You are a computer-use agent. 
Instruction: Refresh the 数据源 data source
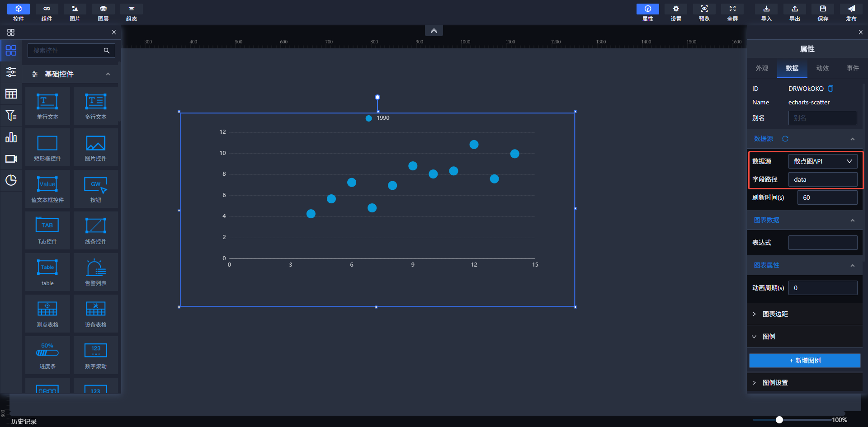pyautogui.click(x=785, y=139)
